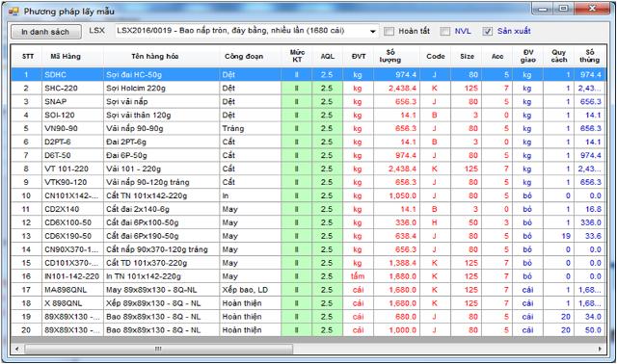The image size is (617, 364).
Task: Click the 'tấm' unit cell in row 16
Action: [359, 276]
